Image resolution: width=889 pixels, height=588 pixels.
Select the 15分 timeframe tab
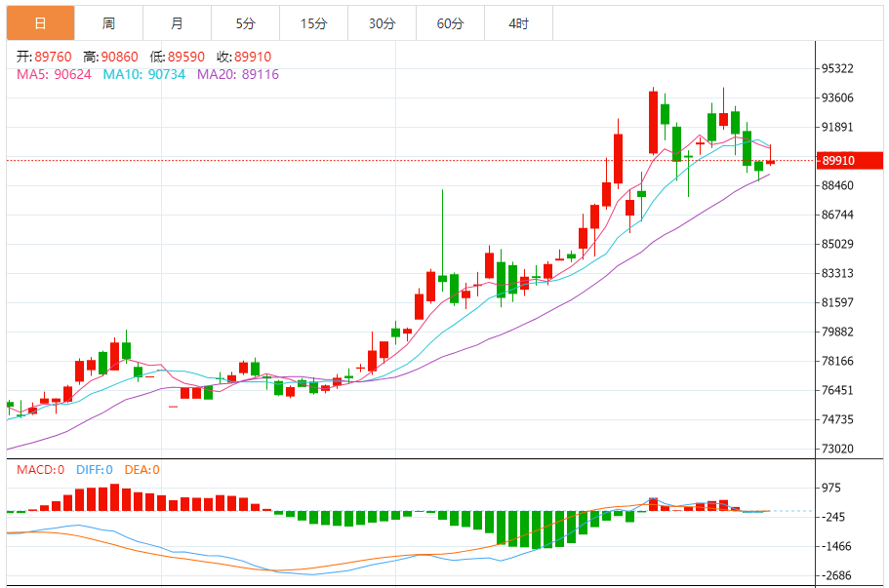(x=313, y=23)
